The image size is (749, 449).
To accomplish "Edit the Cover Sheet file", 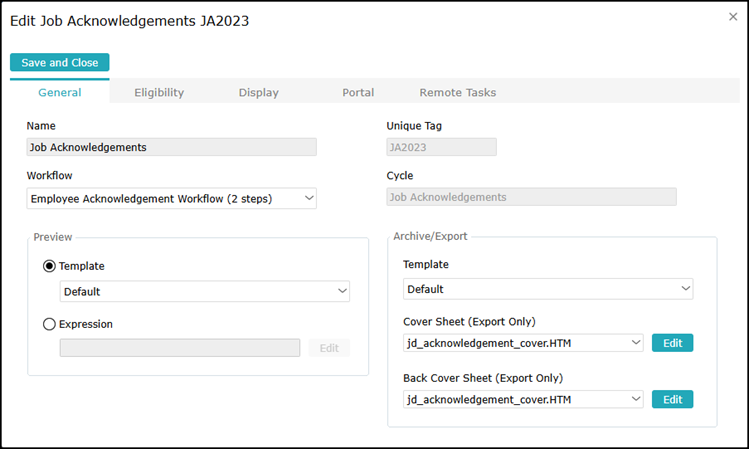I will 672,343.
